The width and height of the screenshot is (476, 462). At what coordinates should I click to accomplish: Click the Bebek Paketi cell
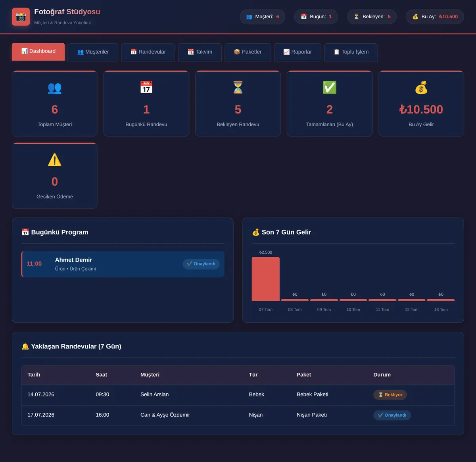(313, 395)
